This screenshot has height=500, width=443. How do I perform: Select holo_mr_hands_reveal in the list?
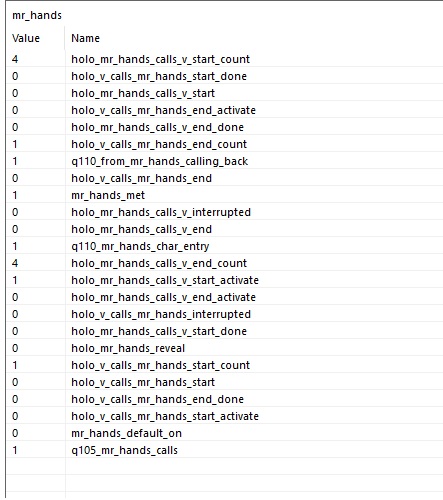click(128, 348)
